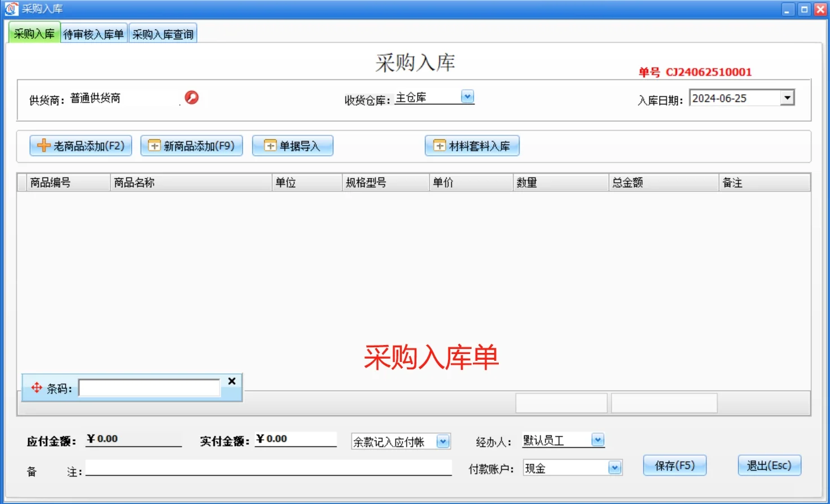Screen dimensions: 830x504
Task: Click the move cross icon on barcode panel
Action: tap(37, 387)
